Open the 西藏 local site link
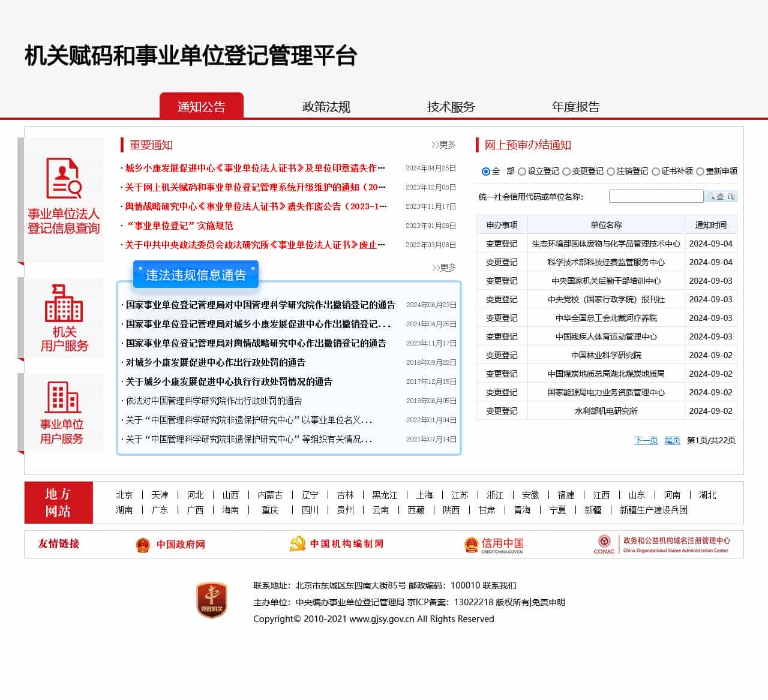 [x=416, y=510]
